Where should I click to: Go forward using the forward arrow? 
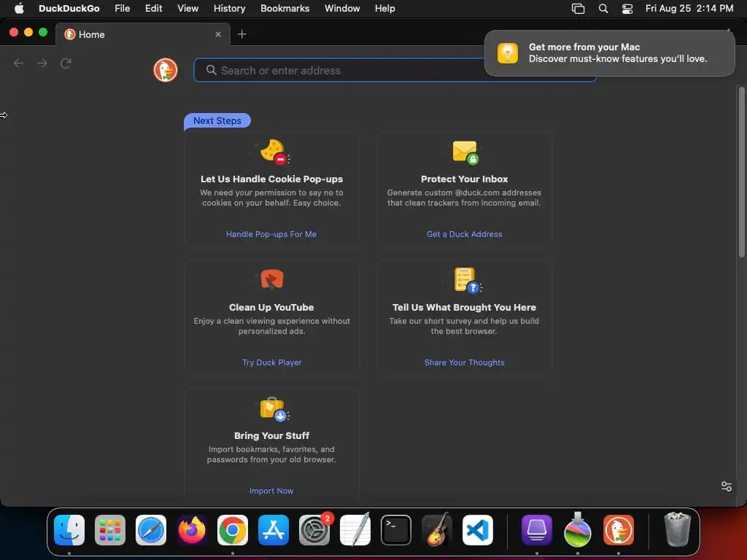click(42, 63)
